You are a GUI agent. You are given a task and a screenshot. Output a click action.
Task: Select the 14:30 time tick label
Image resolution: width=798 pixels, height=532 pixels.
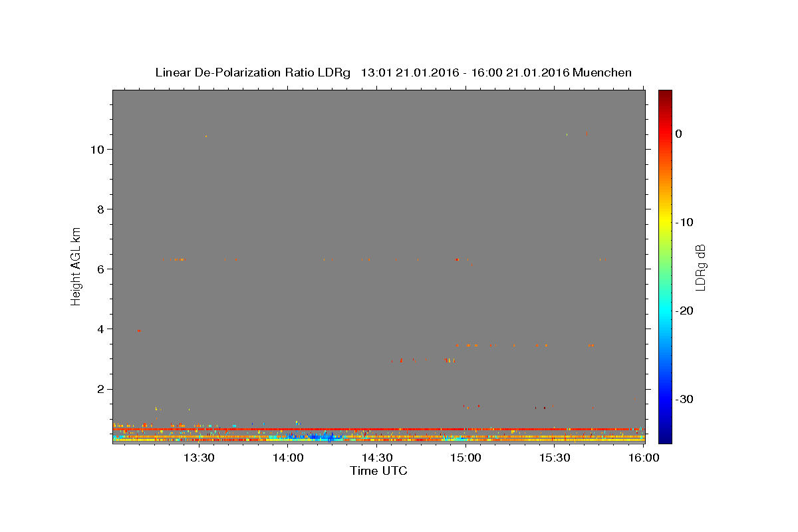[x=377, y=458]
